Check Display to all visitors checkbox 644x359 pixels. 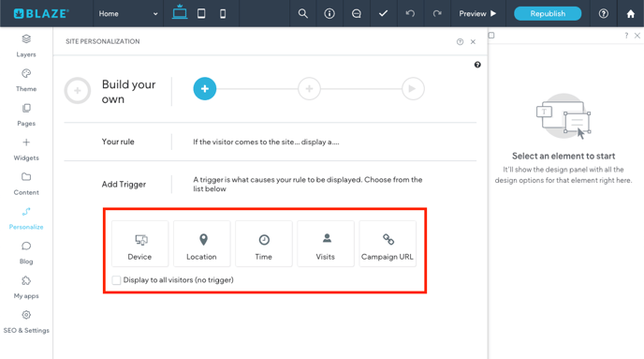tap(116, 280)
